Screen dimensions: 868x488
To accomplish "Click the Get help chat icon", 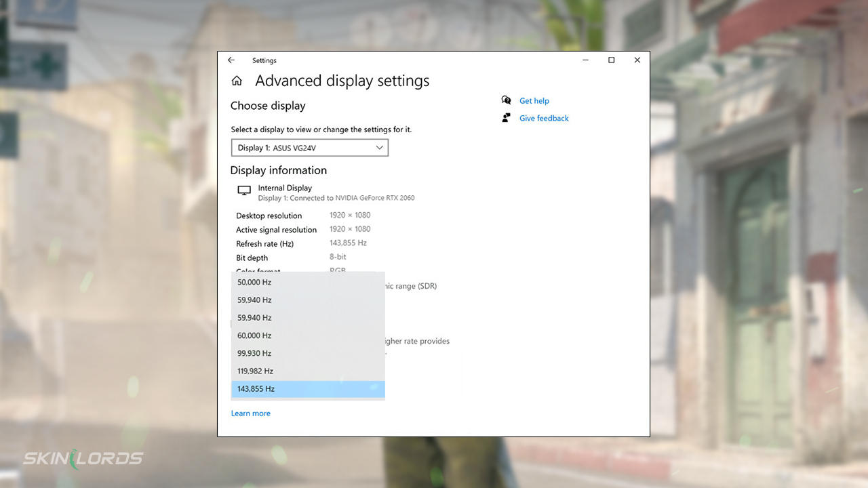I will tap(507, 100).
